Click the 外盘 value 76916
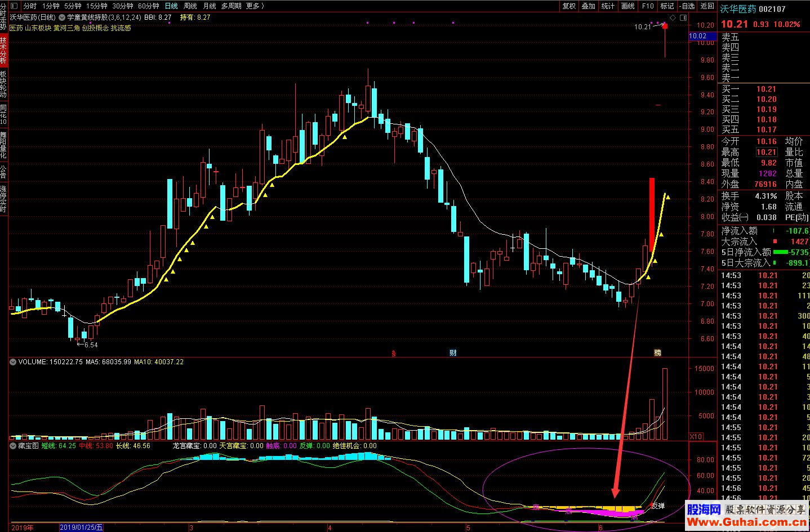The width and height of the screenshot is (810, 532). pos(766,184)
